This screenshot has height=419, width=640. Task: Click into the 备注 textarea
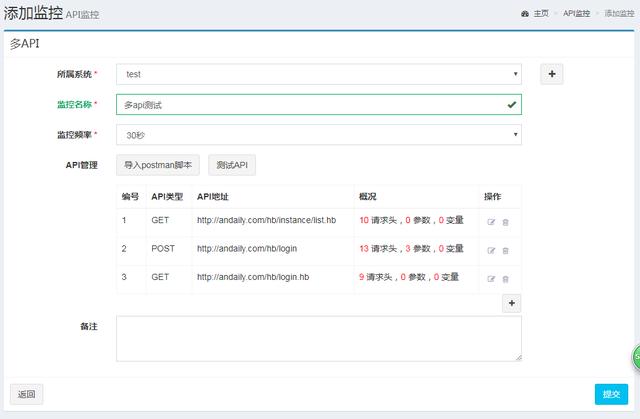click(x=319, y=339)
